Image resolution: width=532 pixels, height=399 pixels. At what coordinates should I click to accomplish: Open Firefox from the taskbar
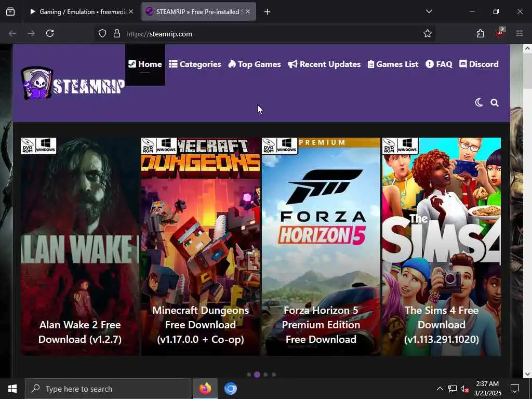tap(205, 389)
